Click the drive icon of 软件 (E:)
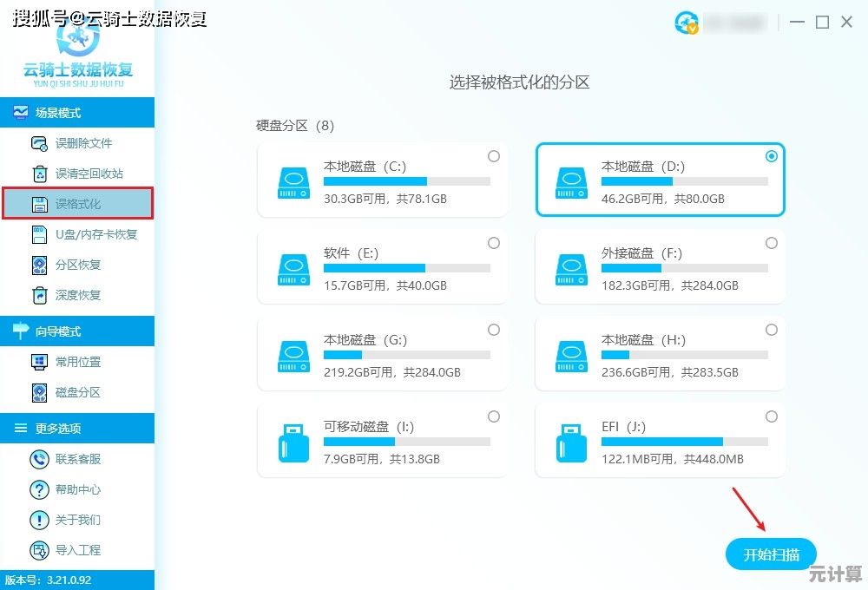Screen dimensions: 868x590 [x=293, y=270]
